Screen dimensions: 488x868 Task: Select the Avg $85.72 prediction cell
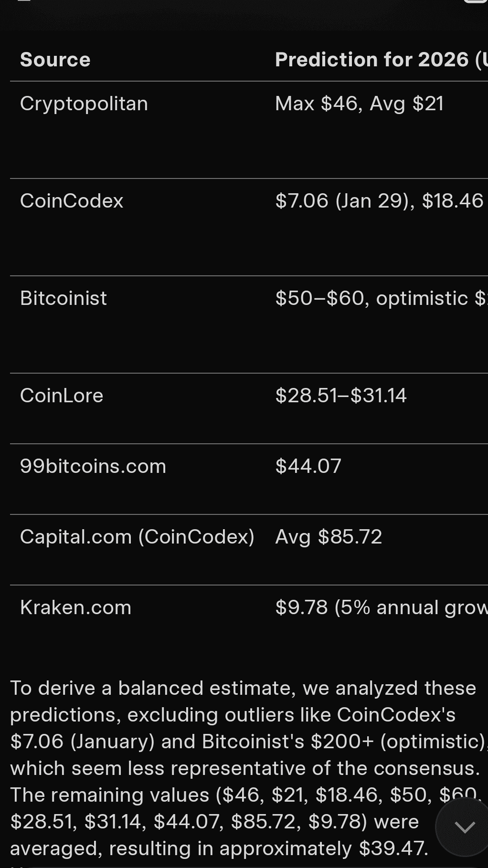pyautogui.click(x=329, y=537)
